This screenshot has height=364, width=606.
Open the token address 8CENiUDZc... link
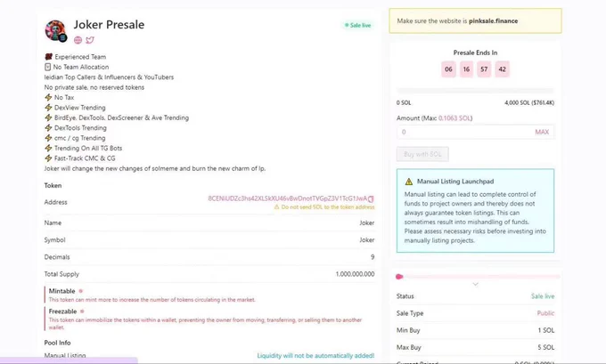(x=288, y=198)
